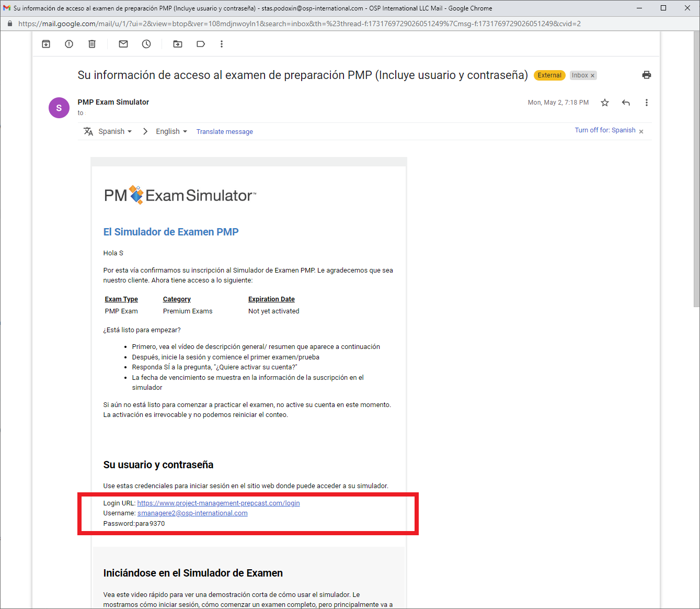
Task: Click 'Turn off for: Spanish' link
Action: (605, 130)
